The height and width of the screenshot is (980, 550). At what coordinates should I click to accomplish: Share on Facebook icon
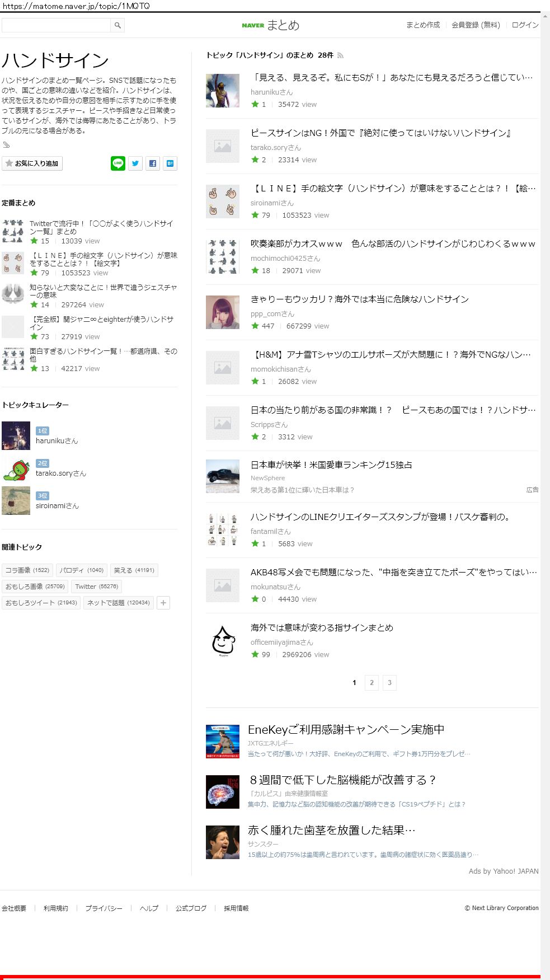point(153,163)
